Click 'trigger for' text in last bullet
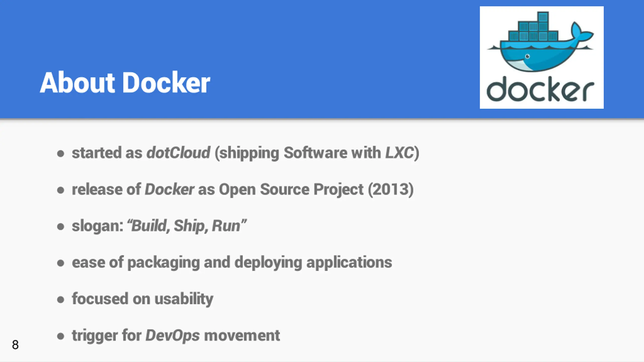Screen dimensions: 644x362 (x=107, y=335)
